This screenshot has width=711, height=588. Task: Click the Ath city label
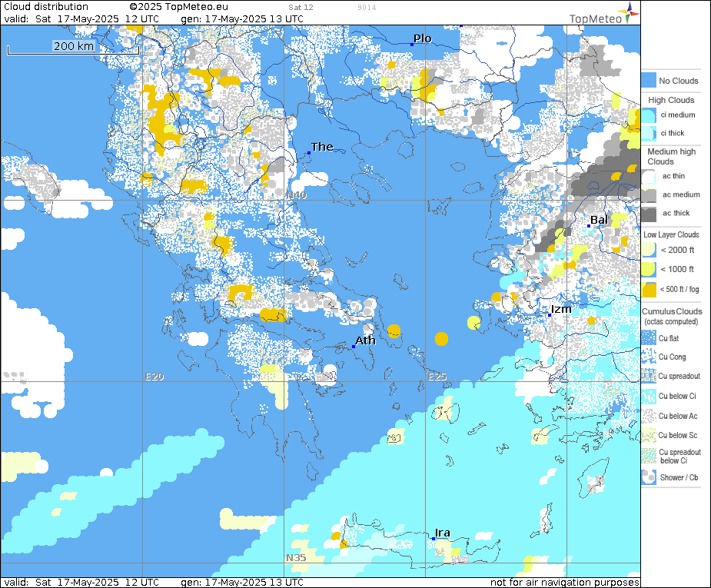[365, 341]
